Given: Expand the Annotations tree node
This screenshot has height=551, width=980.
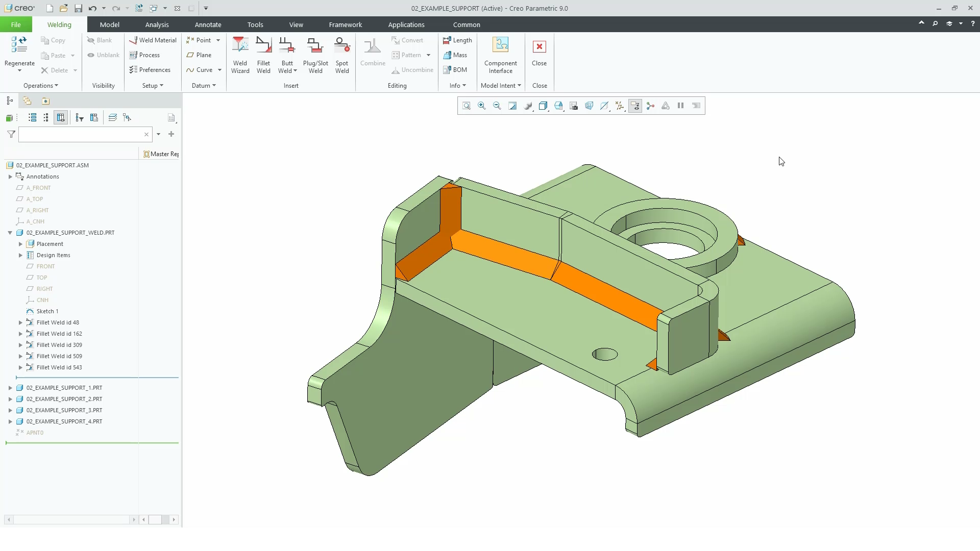Looking at the screenshot, I should pos(10,177).
